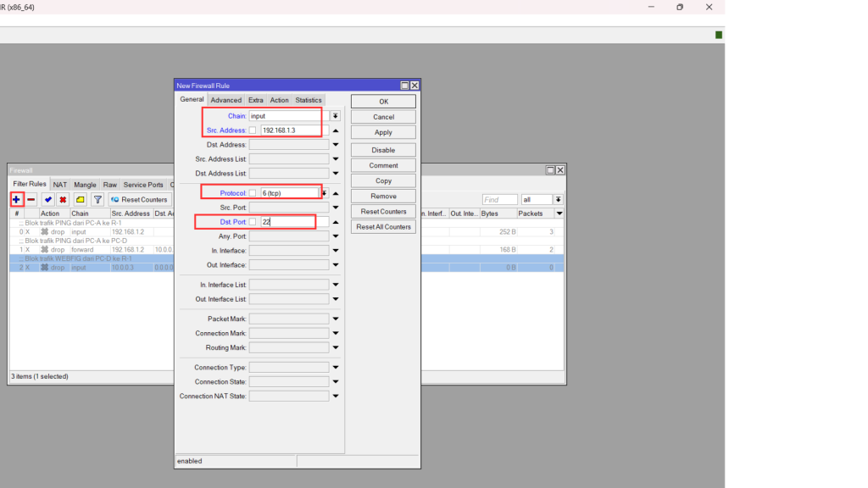Click Reset Counters in the Firewall toolbar
The image size is (868, 488).
[x=139, y=199]
